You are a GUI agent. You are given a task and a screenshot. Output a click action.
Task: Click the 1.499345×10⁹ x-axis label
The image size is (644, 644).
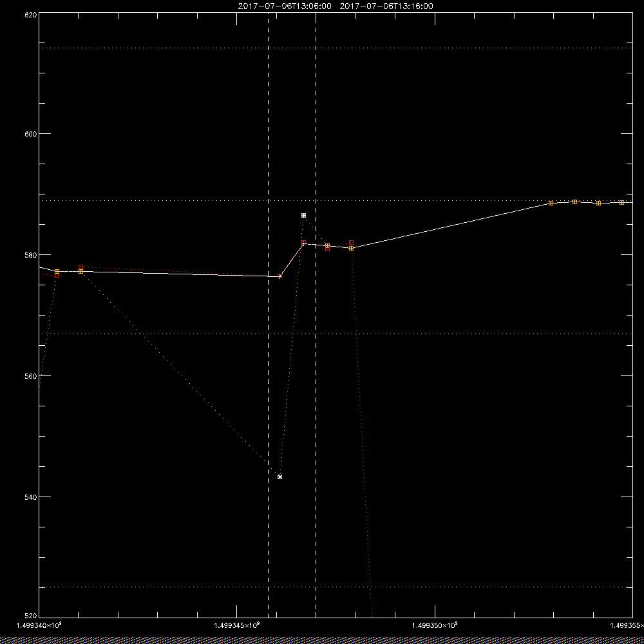point(237,625)
